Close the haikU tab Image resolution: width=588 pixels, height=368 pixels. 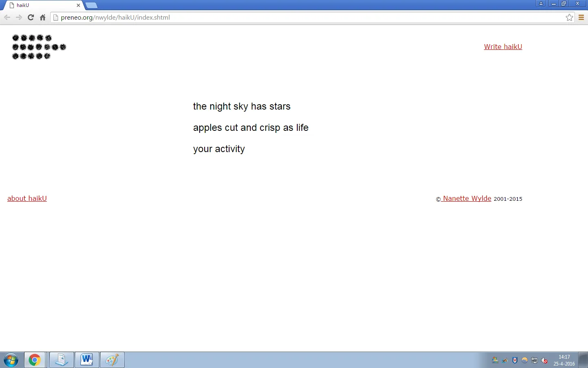[x=78, y=5]
